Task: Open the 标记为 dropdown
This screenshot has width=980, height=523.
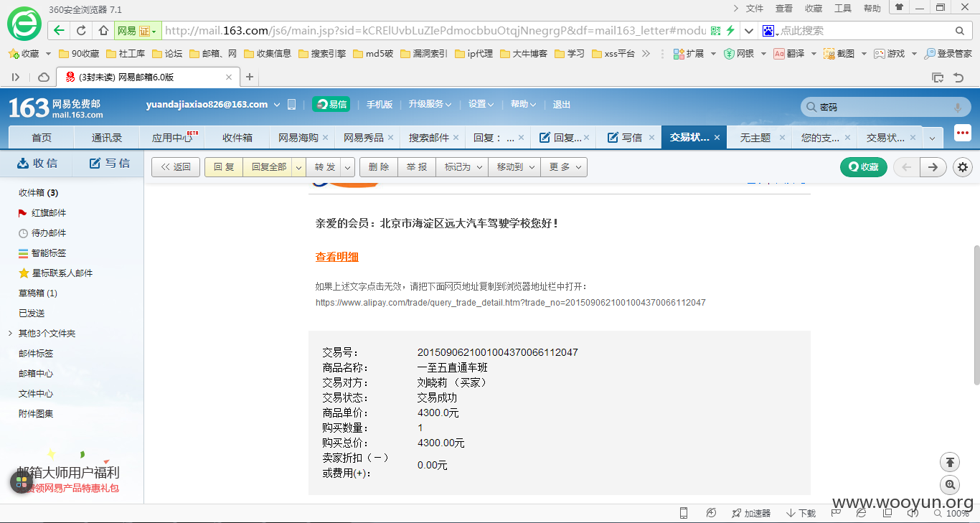Action: point(462,167)
